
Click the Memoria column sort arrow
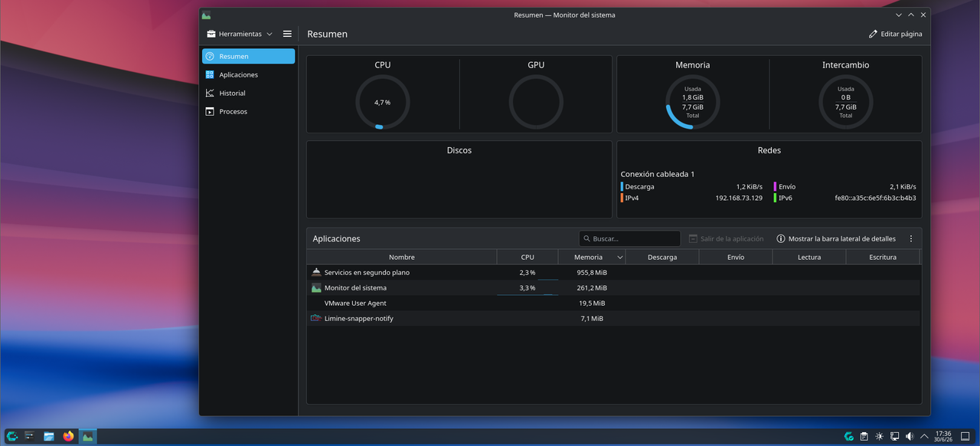click(x=619, y=257)
